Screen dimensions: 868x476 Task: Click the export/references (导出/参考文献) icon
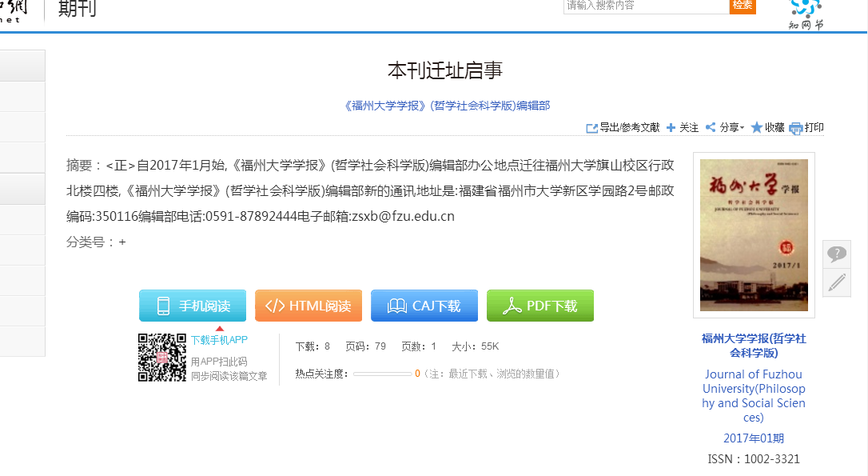[592, 128]
